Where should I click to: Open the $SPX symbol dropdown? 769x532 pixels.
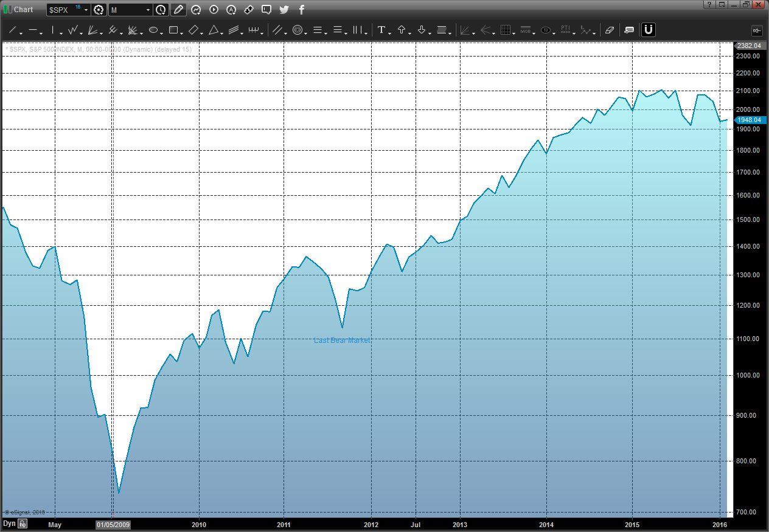(x=85, y=10)
